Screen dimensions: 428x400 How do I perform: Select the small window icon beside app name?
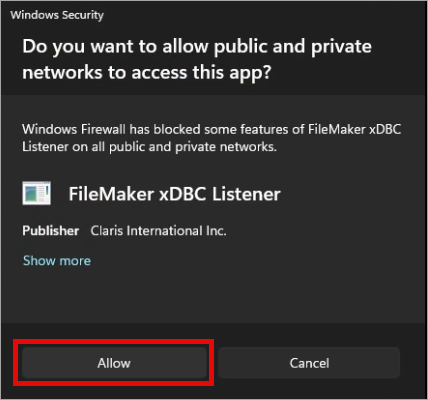[36, 193]
